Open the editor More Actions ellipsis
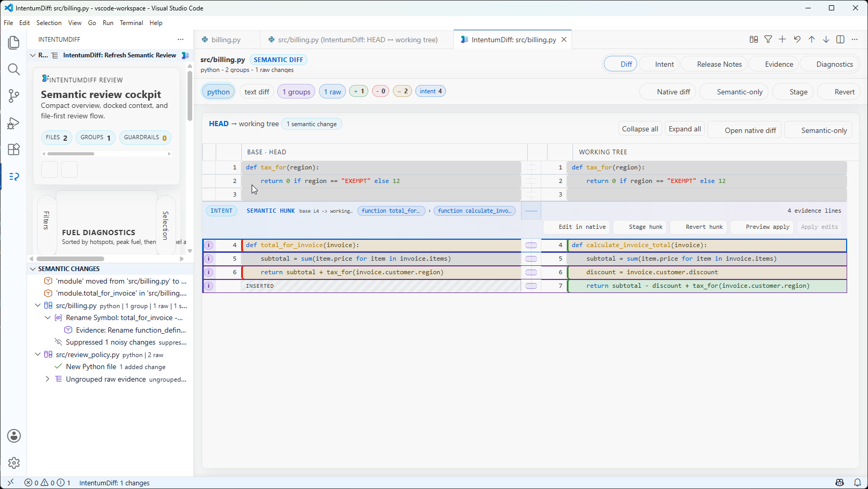 [x=854, y=40]
